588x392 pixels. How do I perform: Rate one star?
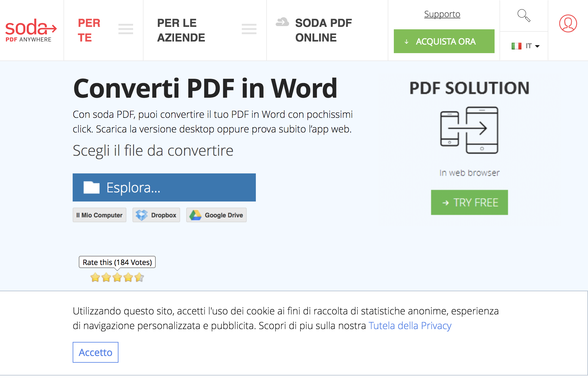point(95,278)
